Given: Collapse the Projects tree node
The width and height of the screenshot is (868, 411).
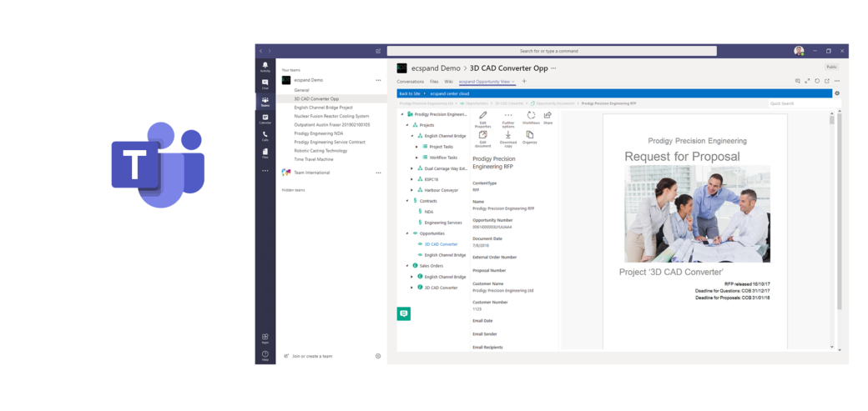Looking at the screenshot, I should coord(407,125).
